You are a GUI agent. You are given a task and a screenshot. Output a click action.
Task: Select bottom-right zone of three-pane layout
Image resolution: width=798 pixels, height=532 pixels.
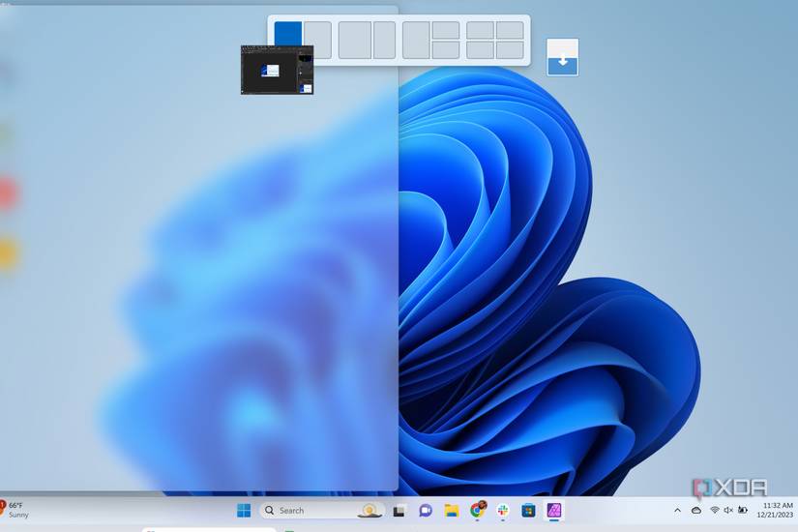click(x=446, y=50)
